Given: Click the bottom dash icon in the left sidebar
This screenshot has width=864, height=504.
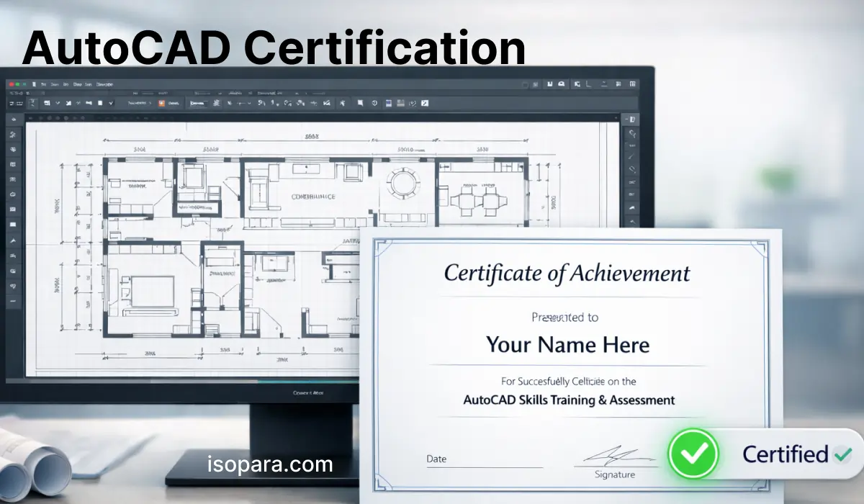Looking at the screenshot, I should tap(13, 300).
